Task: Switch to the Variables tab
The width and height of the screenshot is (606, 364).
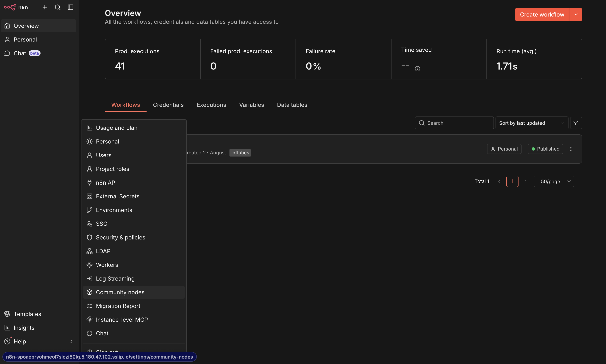Action: [x=251, y=105]
